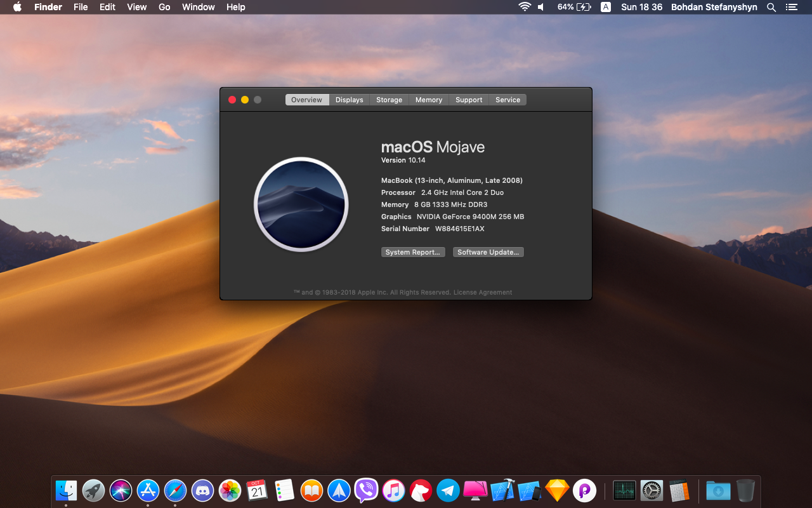Open the purple P app icon
The width and height of the screenshot is (812, 508).
[584, 490]
